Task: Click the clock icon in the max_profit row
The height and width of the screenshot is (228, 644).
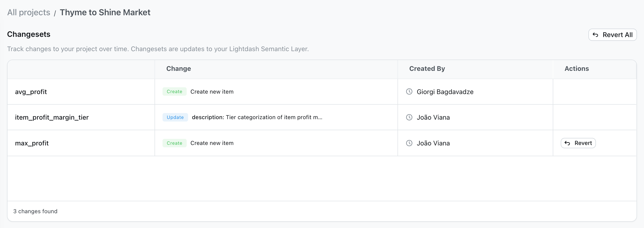Action: pyautogui.click(x=409, y=143)
